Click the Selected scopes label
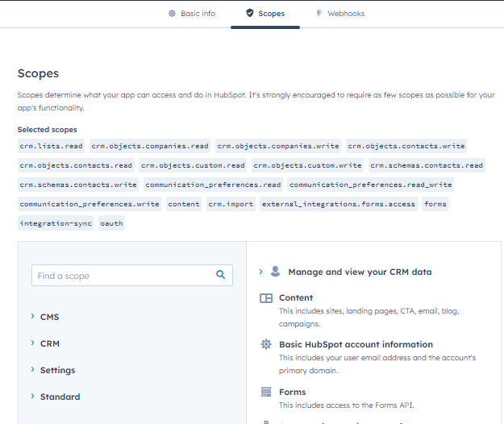 click(48, 130)
